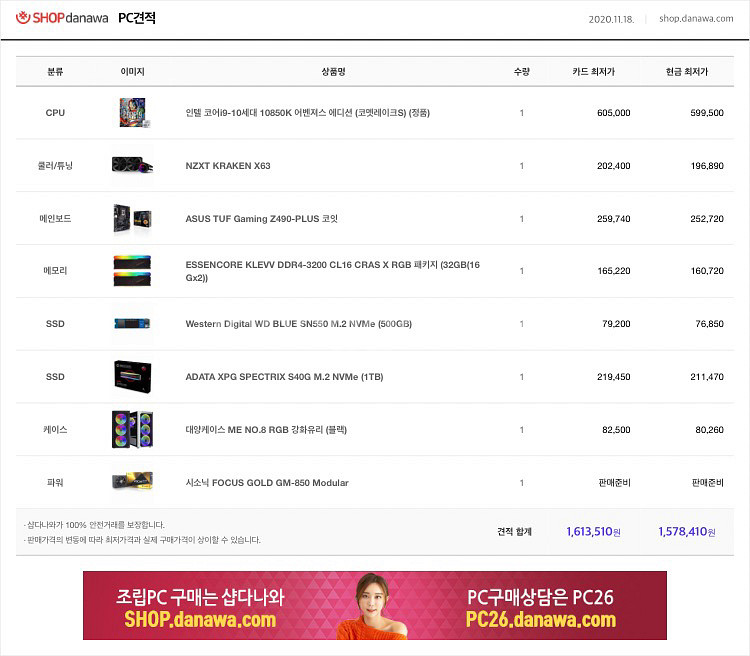The width and height of the screenshot is (750, 656).
Task: Click the cash price 599,500
Action: click(x=707, y=113)
